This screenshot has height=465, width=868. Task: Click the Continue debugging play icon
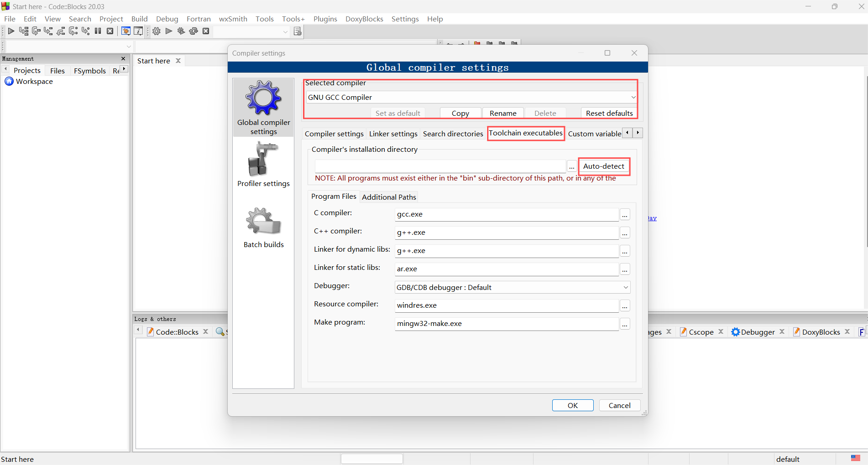(x=11, y=31)
